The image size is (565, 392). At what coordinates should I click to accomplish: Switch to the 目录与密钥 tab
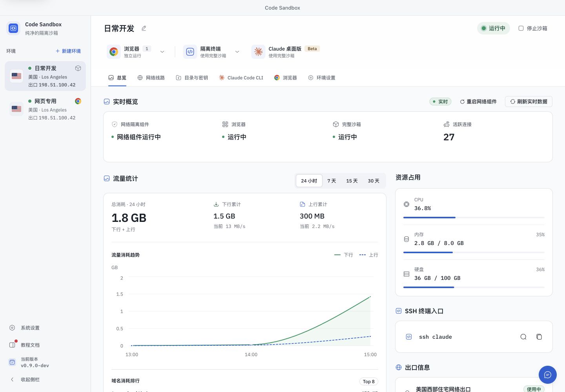pos(192,78)
